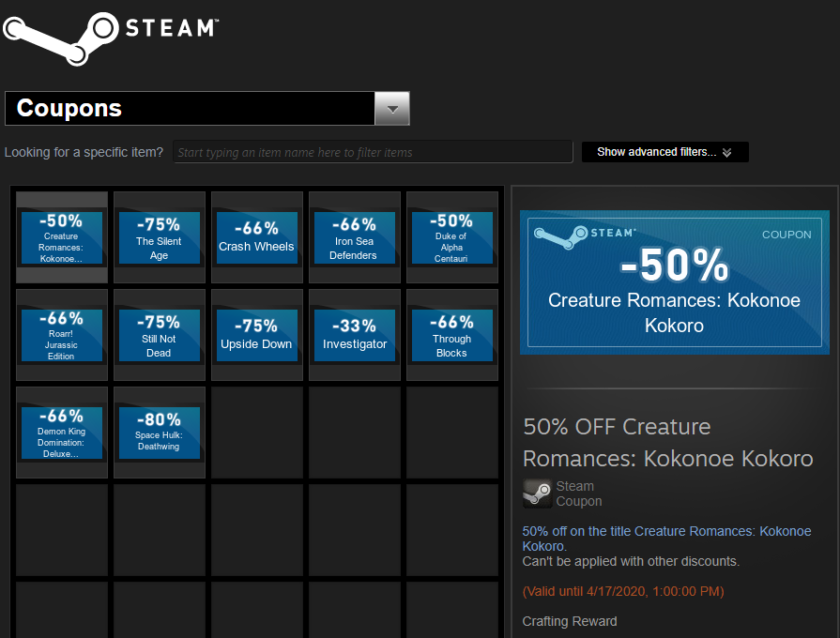Select the Crash Wheels -66% coupon
Image resolution: width=840 pixels, height=638 pixels.
tap(256, 237)
